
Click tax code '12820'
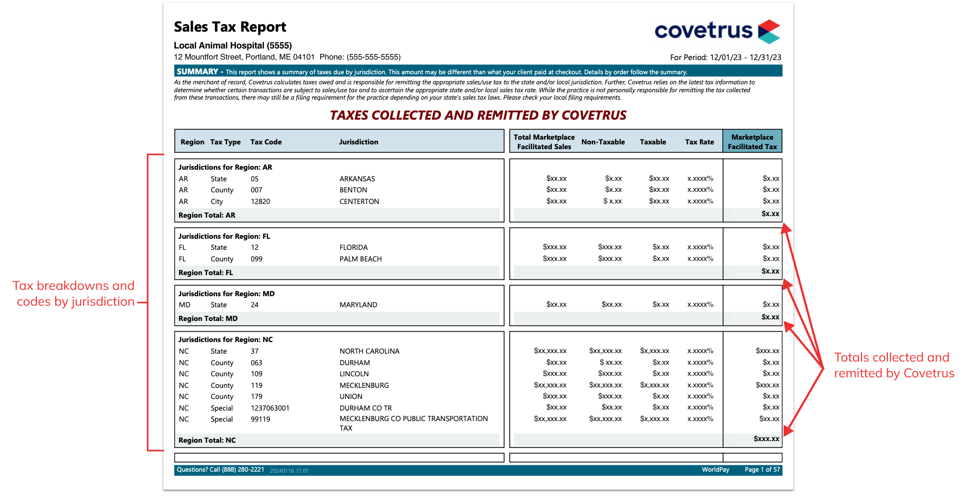pos(261,201)
